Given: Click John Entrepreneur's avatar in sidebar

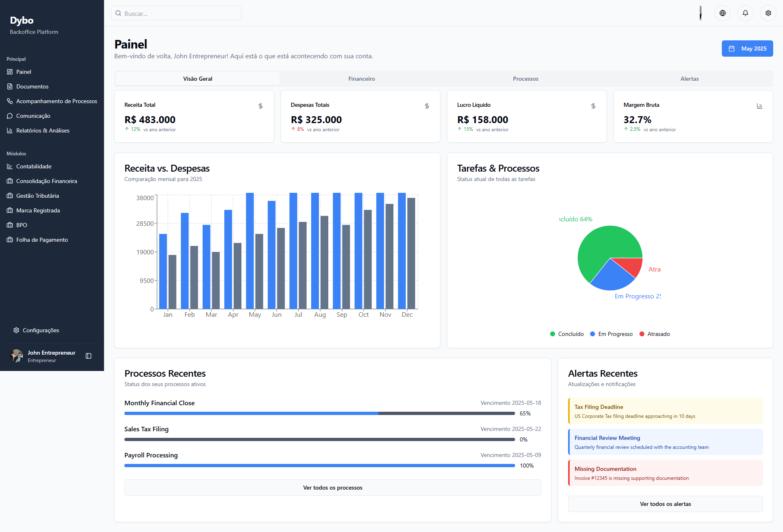Looking at the screenshot, I should pos(16,356).
